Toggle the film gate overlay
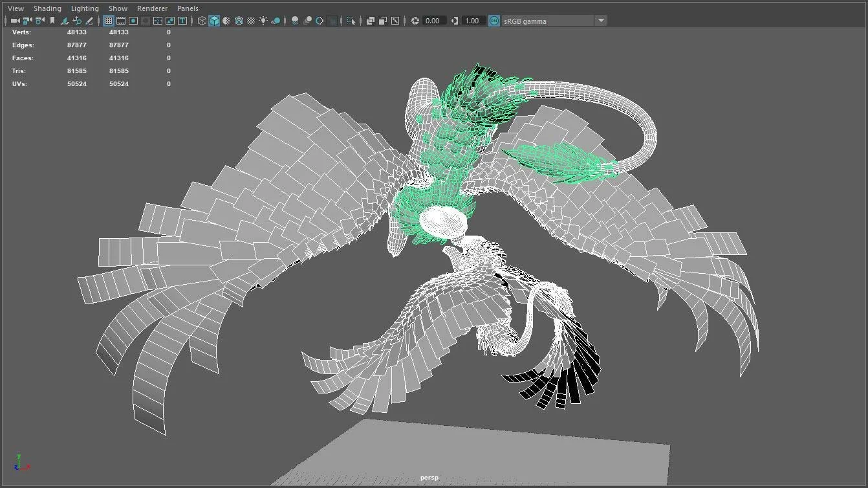 coord(121,21)
